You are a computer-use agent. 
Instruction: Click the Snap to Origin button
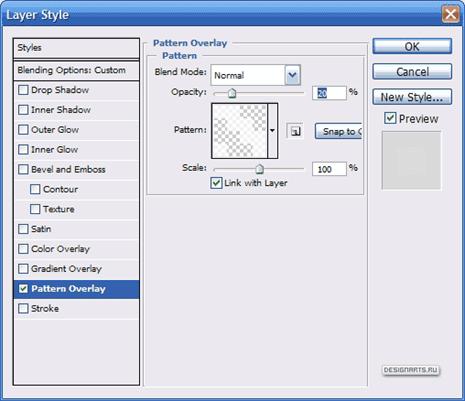(x=339, y=131)
